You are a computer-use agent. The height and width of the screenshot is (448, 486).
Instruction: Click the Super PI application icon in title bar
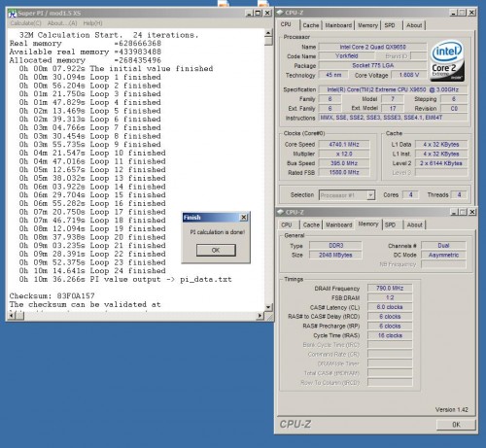13,14
